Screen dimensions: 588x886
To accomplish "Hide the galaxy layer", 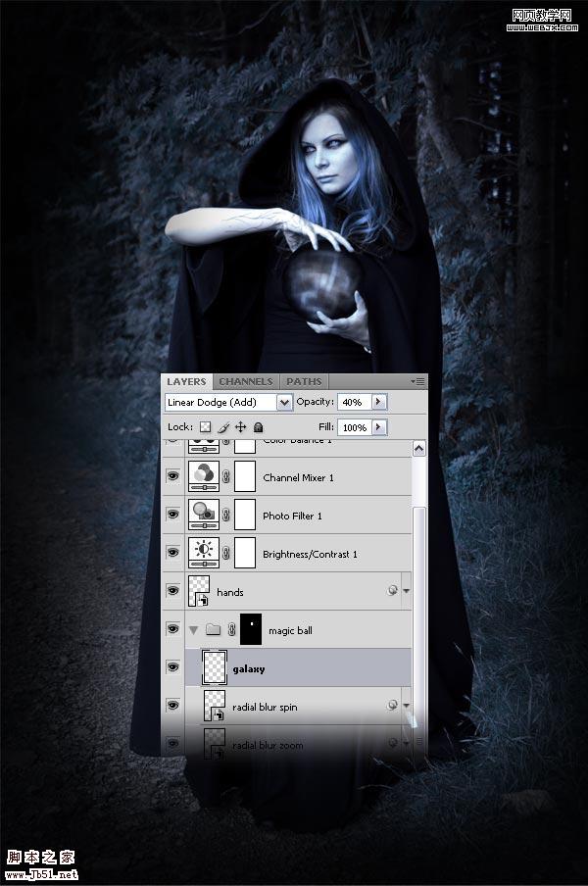I will 173,667.
